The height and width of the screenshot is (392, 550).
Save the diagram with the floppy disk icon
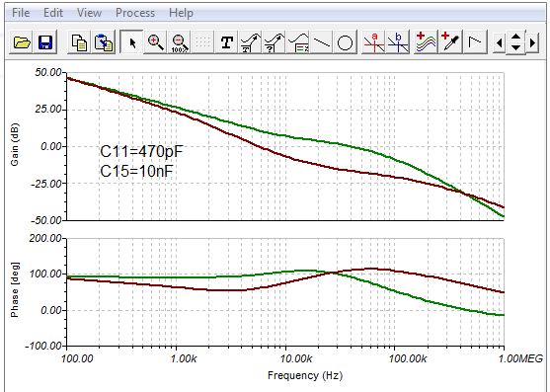click(45, 42)
